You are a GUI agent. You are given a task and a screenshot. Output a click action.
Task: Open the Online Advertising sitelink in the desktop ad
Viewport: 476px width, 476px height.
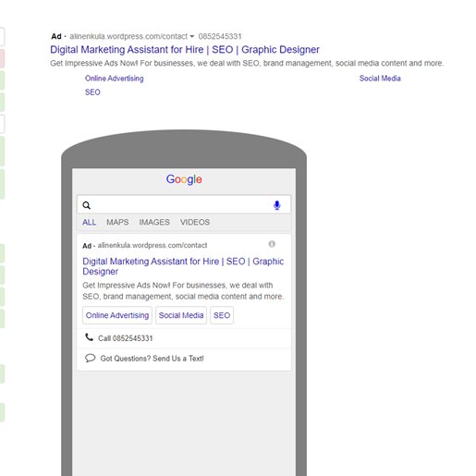tap(114, 79)
